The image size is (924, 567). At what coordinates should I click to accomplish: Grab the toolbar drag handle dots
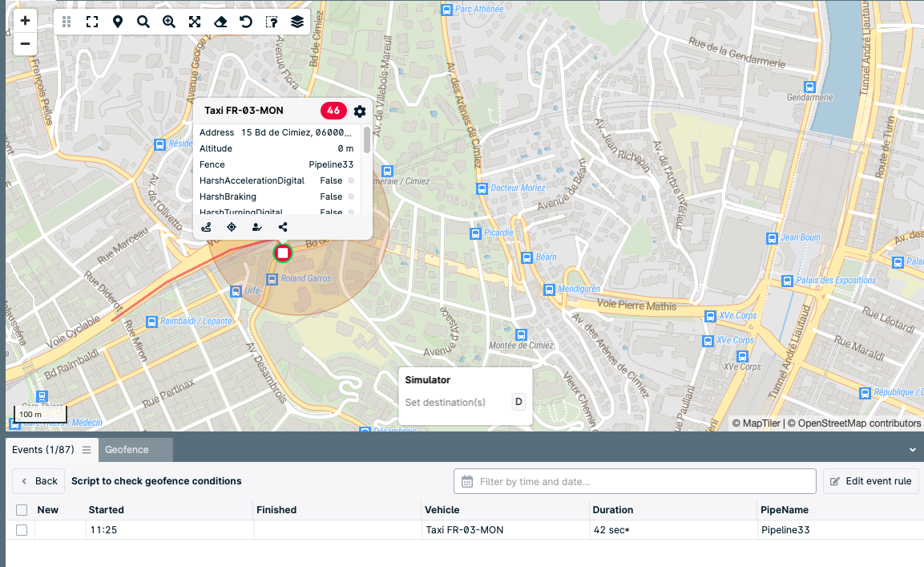[67, 22]
